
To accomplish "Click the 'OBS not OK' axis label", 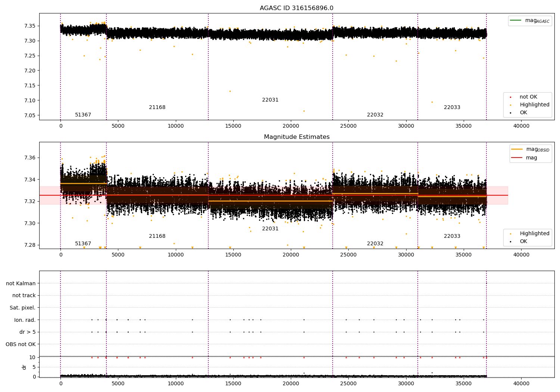I will [x=21, y=344].
